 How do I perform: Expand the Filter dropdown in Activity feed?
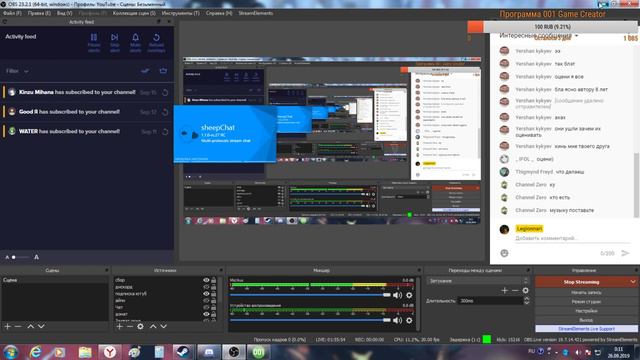click(17, 71)
